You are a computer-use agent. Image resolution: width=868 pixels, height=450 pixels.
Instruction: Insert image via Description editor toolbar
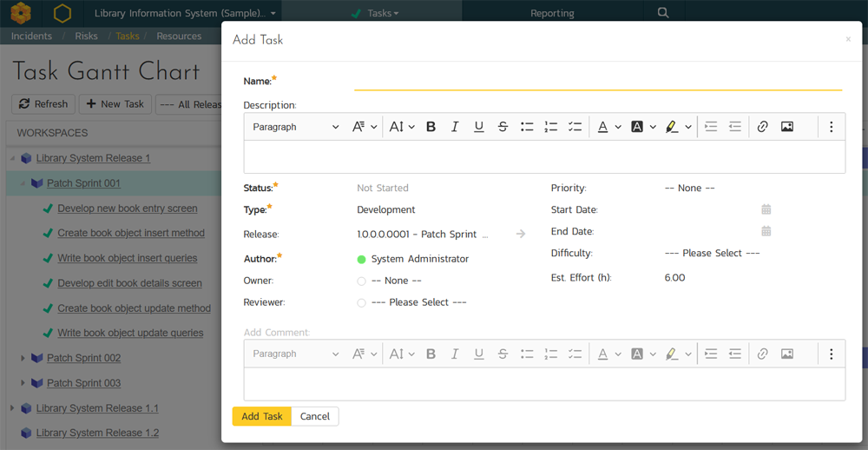(x=786, y=127)
